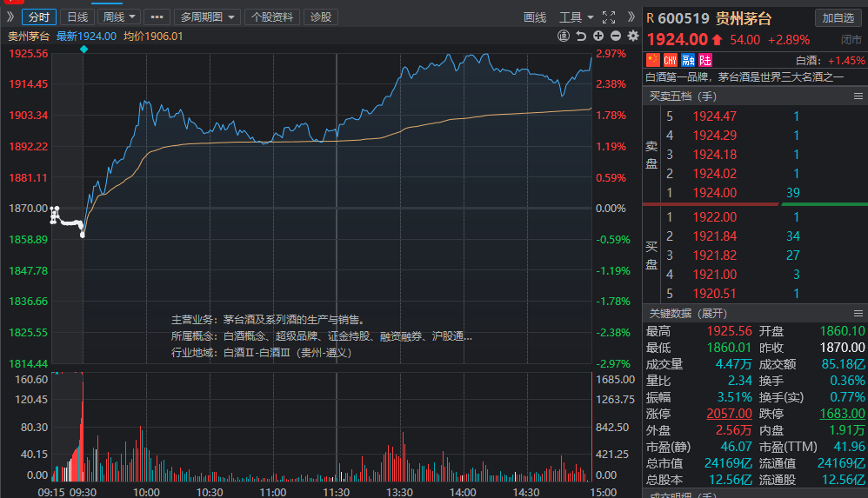The height and width of the screenshot is (498, 868).
Task: Click the CNY currency badge
Action: pyautogui.click(x=671, y=60)
